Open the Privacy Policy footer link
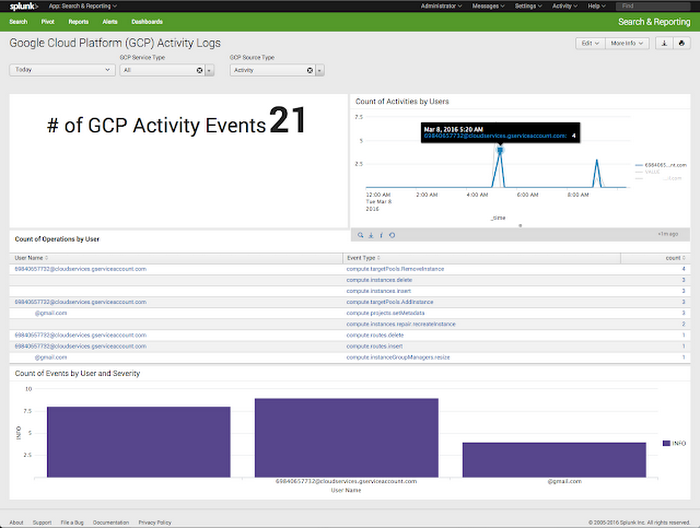The image size is (700, 528). (x=154, y=522)
